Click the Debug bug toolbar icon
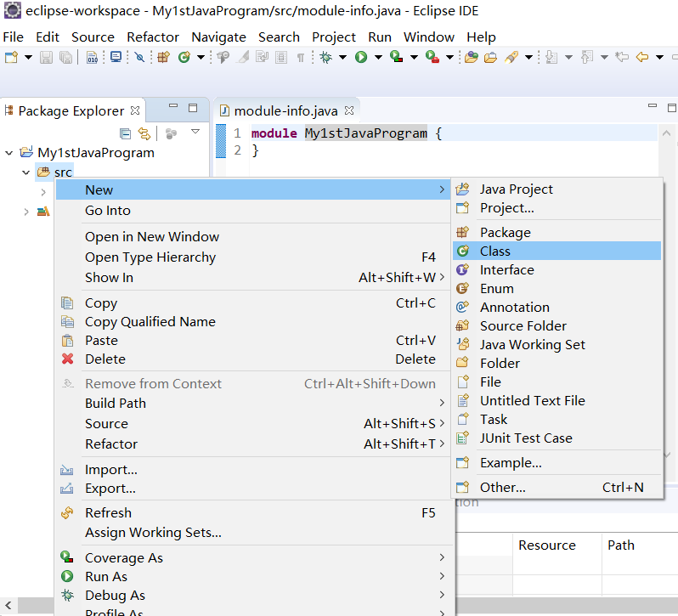Viewport: 678px width, 616px height. click(326, 57)
